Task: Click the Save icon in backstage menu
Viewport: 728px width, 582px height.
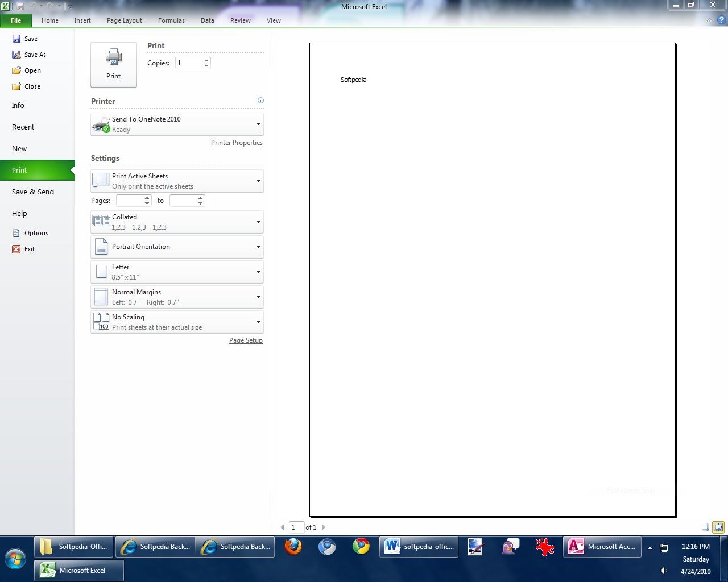Action: 16,39
